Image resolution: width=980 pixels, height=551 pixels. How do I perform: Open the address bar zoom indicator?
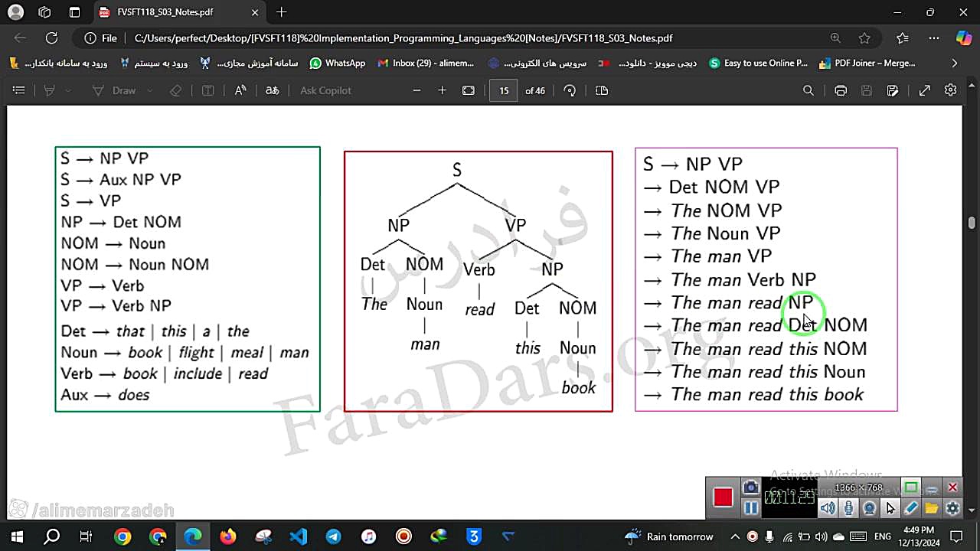click(x=835, y=38)
